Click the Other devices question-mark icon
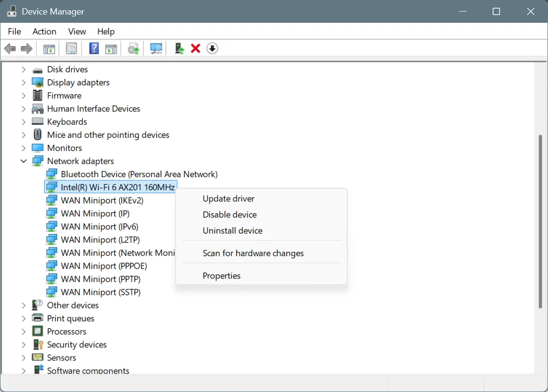The image size is (548, 392). (x=37, y=305)
